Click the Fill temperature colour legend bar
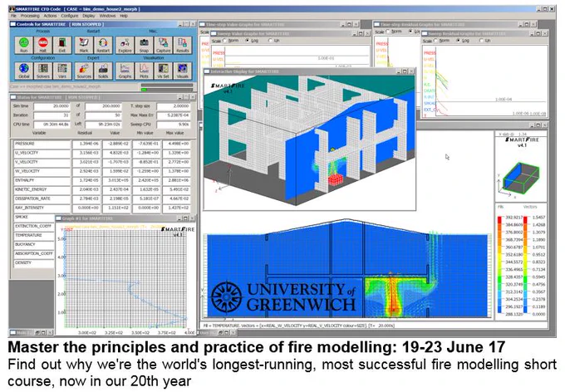Screen dimensions: 565x392 [499, 265]
